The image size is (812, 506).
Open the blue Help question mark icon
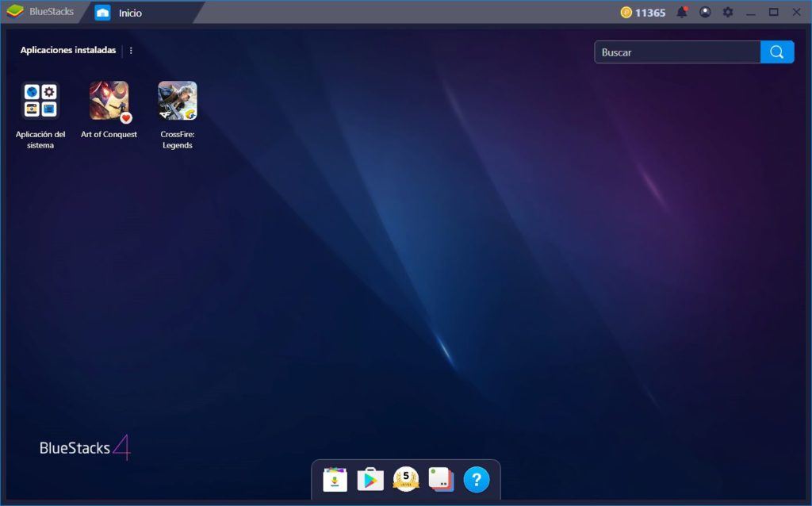coord(475,479)
